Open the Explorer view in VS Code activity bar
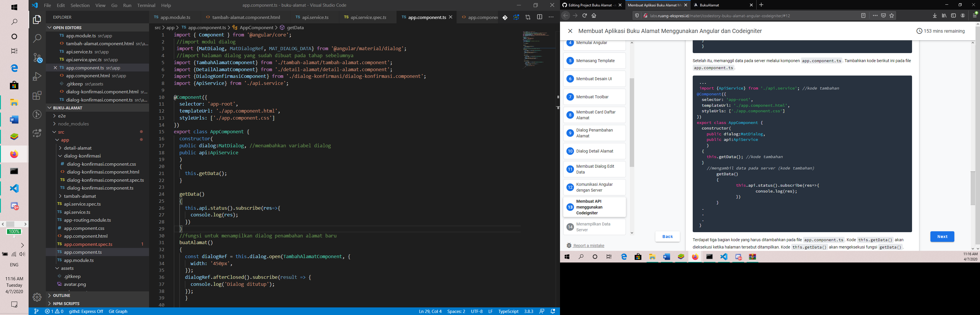 [37, 20]
